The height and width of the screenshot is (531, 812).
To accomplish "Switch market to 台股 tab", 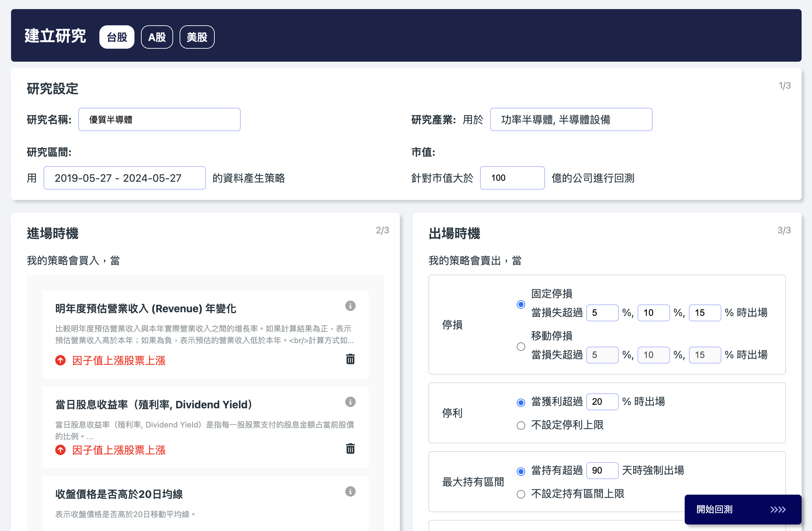I will (117, 37).
